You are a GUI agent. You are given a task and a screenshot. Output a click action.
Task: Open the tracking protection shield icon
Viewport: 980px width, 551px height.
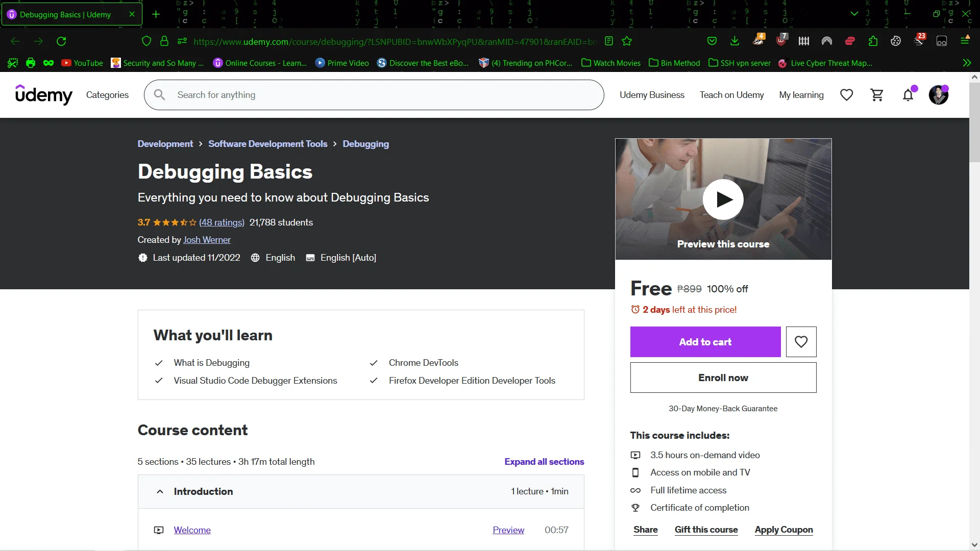pyautogui.click(x=146, y=41)
